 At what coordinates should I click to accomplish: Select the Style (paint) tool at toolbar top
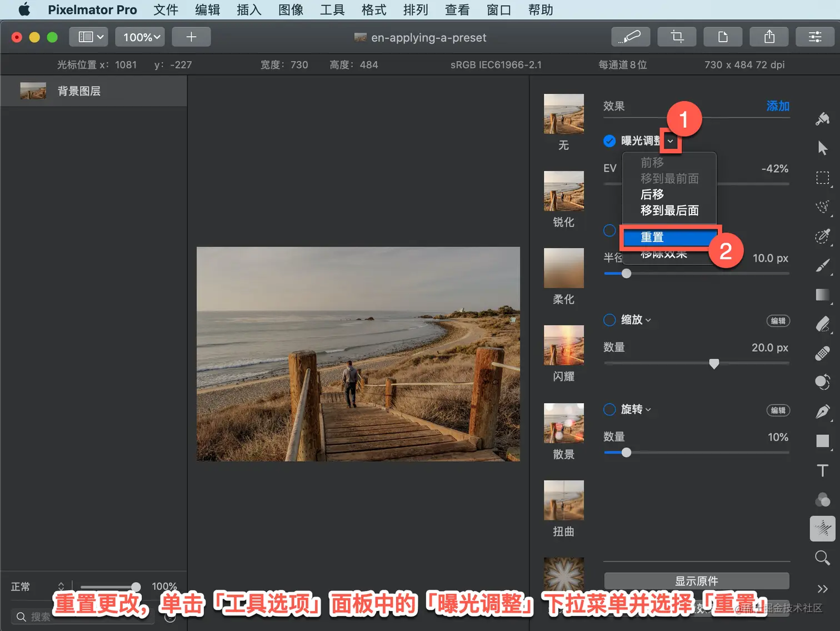click(x=823, y=118)
